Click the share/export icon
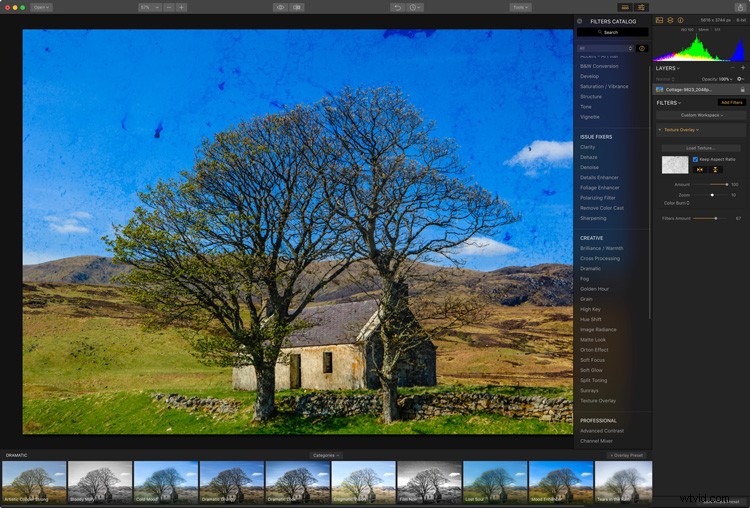This screenshot has height=508, width=750. pos(740,7)
